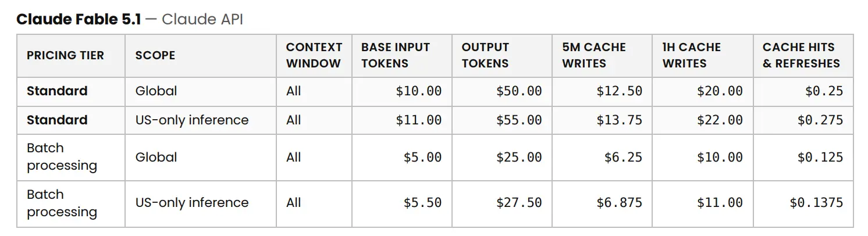868x236 pixels.
Task: Click the $6.25 batch cache write price
Action: tap(623, 158)
